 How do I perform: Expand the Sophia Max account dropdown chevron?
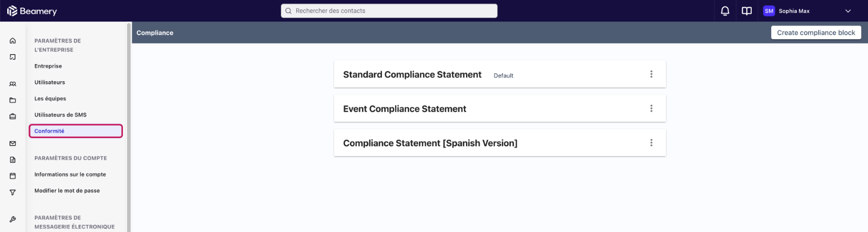(x=848, y=11)
